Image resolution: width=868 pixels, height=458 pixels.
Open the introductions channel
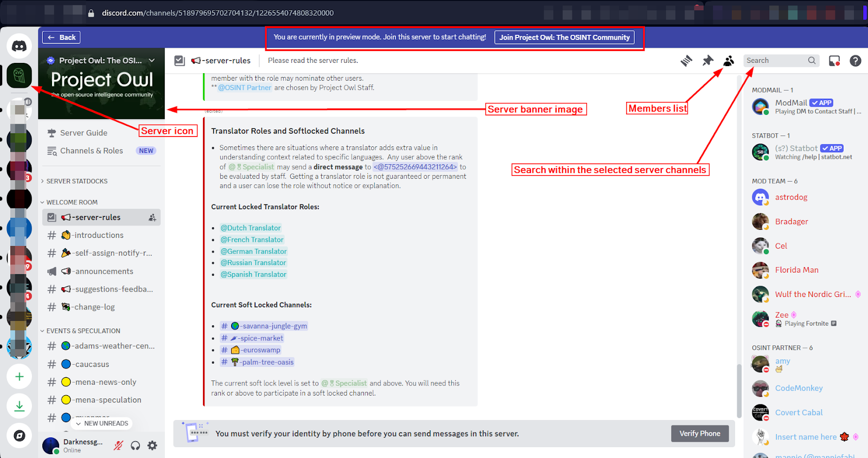(101, 235)
